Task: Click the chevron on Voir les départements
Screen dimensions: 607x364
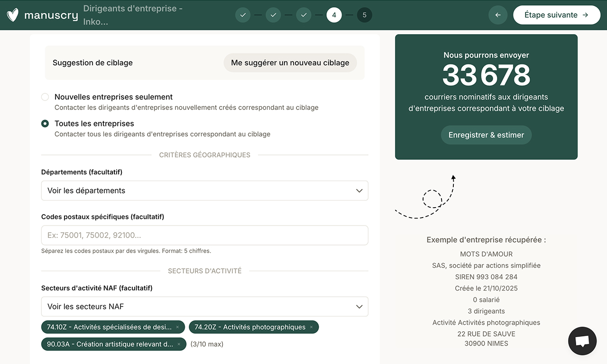Action: (359, 190)
